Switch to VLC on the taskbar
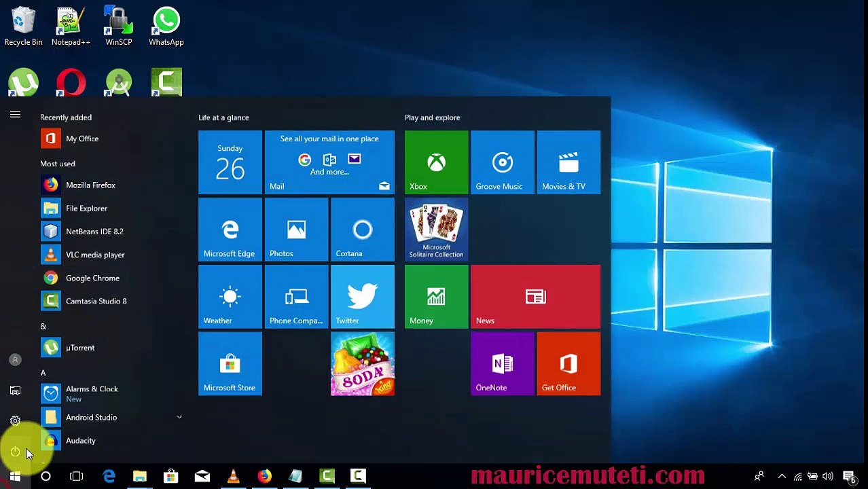 [234, 477]
